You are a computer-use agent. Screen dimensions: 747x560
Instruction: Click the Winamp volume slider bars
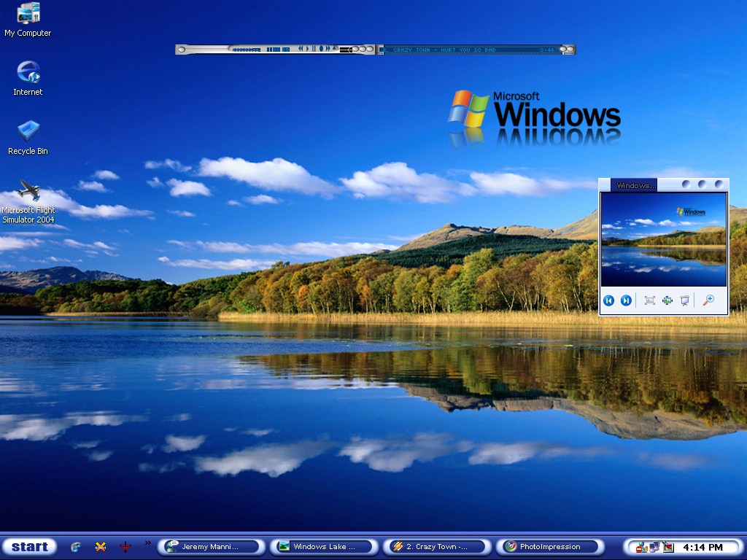point(247,50)
